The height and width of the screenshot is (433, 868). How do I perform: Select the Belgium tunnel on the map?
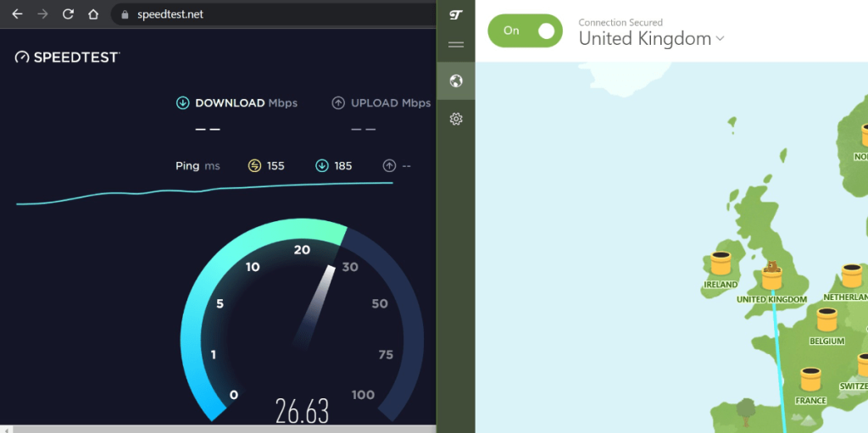826,320
